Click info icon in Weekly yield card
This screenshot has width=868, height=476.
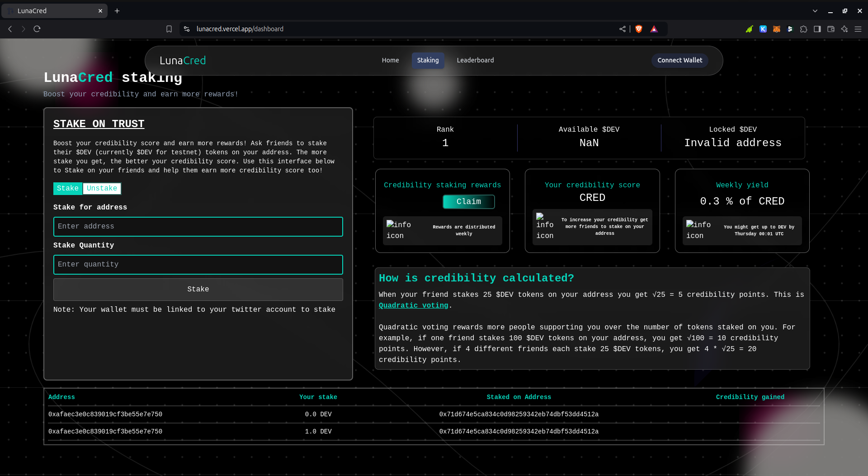(698, 230)
